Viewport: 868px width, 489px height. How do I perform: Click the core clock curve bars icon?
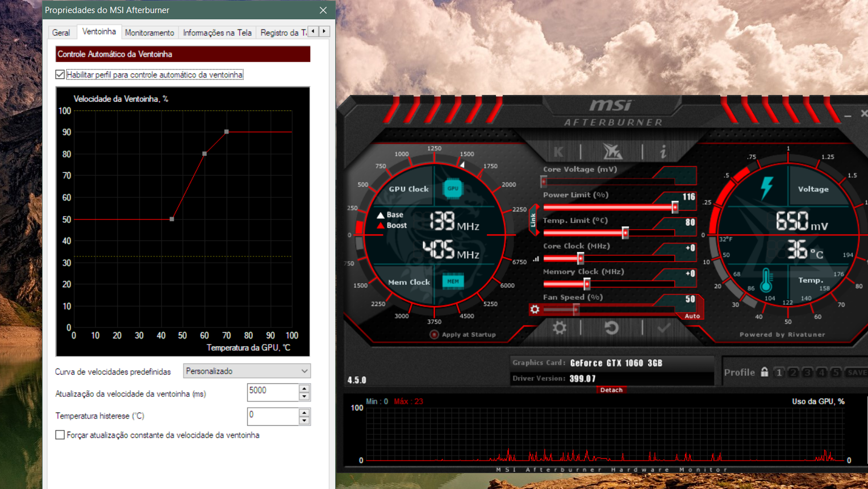tap(536, 259)
